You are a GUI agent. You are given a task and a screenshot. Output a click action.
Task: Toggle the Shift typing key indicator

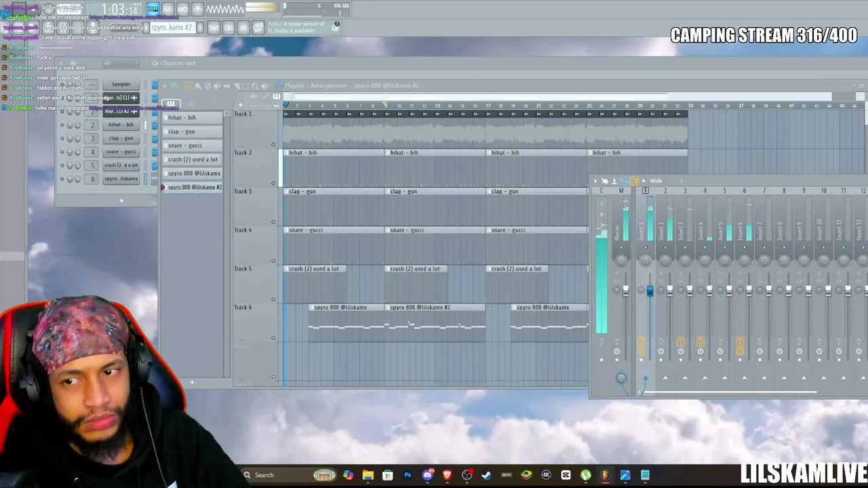pos(214,28)
